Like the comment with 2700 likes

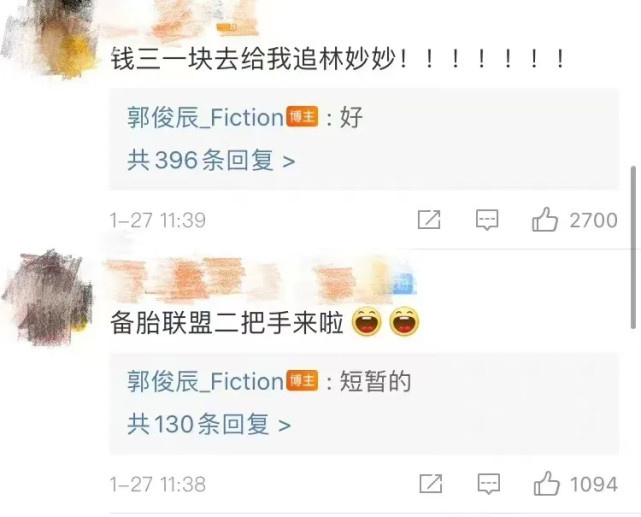[x=545, y=220]
